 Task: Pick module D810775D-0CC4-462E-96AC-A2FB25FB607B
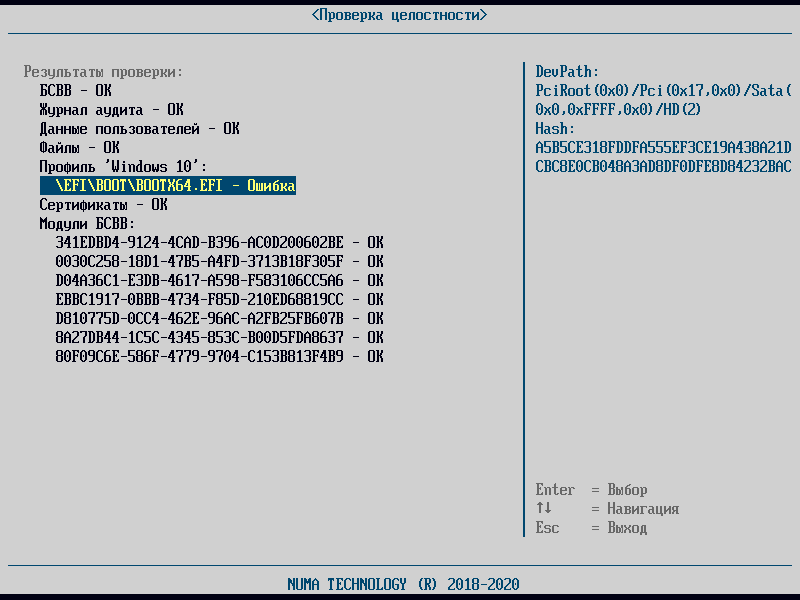[219, 319]
